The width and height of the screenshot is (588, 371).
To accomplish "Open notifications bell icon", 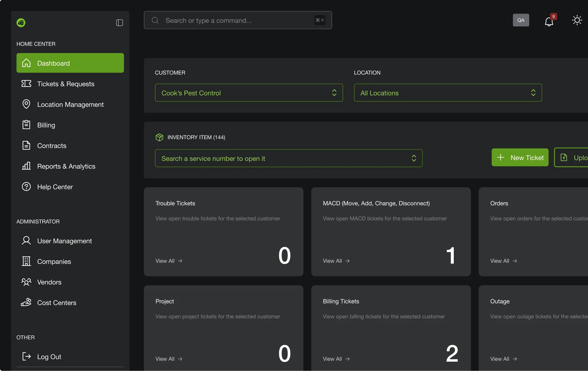I will point(549,21).
